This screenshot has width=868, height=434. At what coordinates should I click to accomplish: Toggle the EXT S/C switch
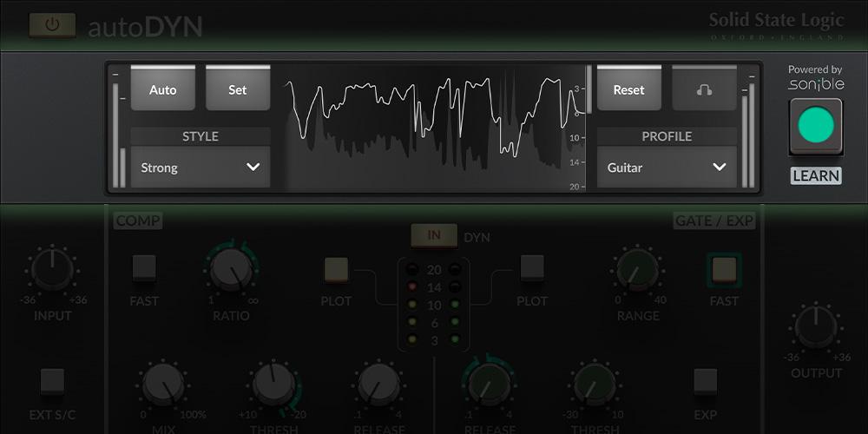[53, 381]
